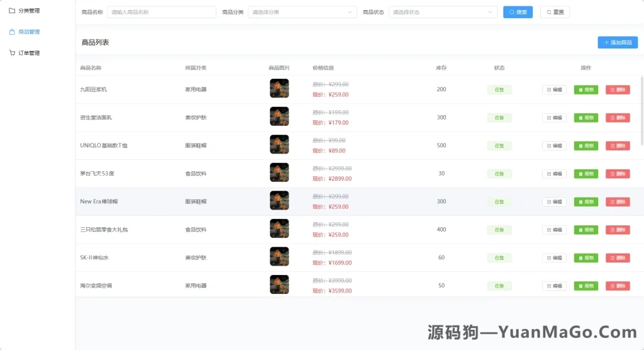
Task: Edit the 三只松鼠零食大礼包 product
Action: click(x=554, y=230)
